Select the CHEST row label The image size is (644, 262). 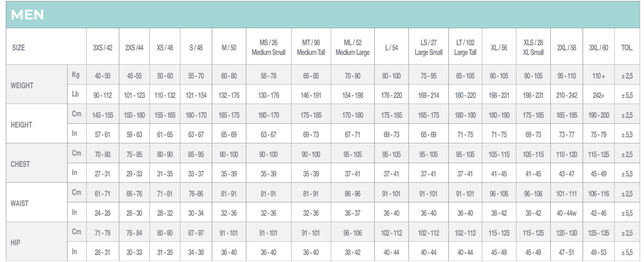[20, 164]
